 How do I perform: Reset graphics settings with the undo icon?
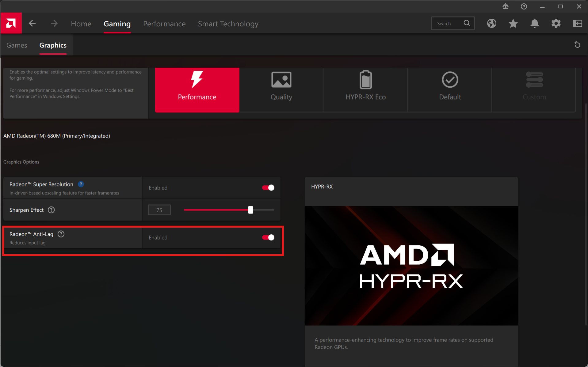coord(577,45)
